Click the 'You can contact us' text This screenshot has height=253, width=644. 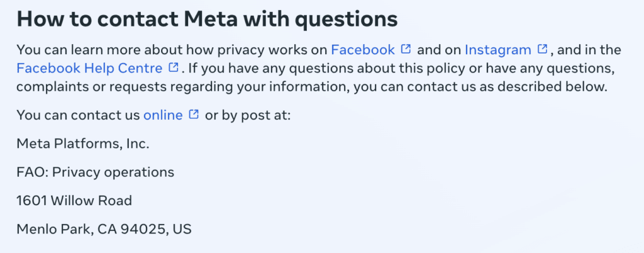78,116
